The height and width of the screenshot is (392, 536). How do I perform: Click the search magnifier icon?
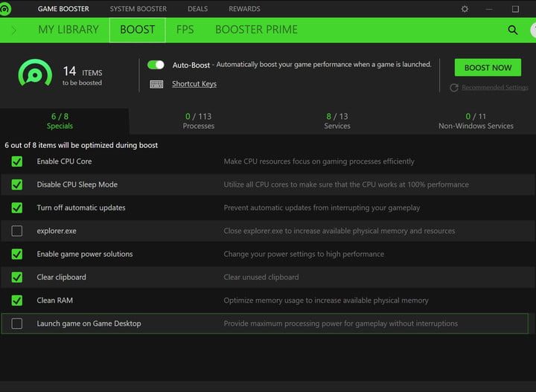[x=512, y=30]
